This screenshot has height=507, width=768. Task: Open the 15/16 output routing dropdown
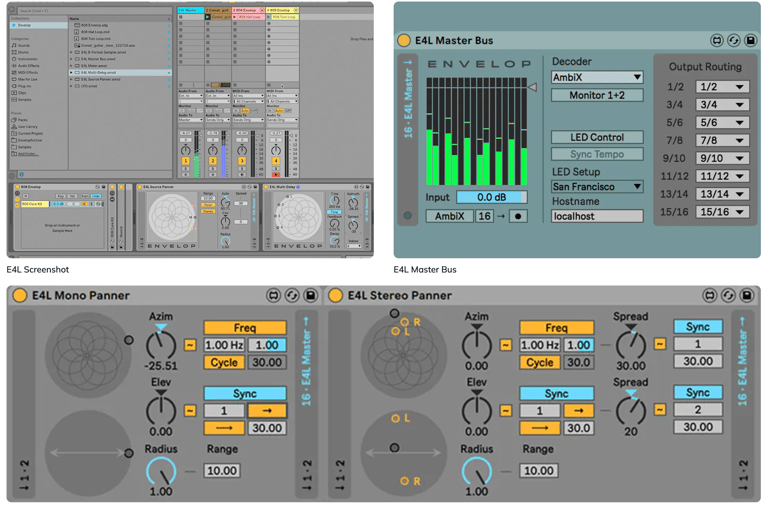coord(722,212)
